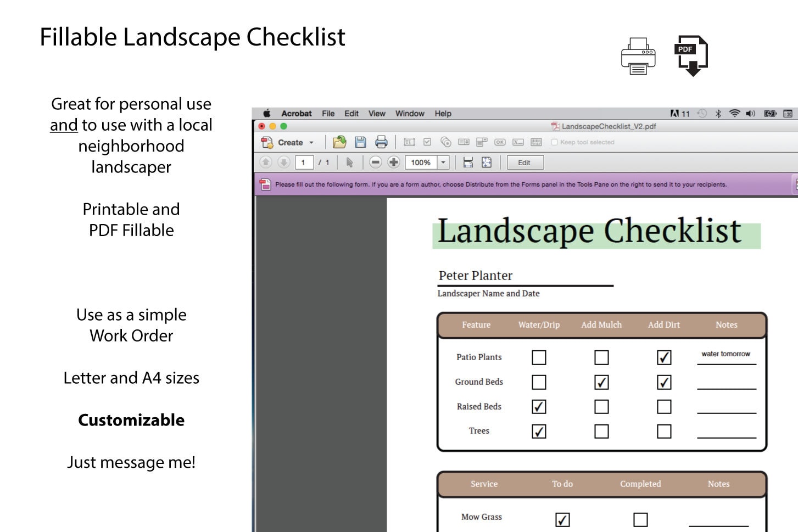
Task: Click the page number input field
Action: pos(304,162)
